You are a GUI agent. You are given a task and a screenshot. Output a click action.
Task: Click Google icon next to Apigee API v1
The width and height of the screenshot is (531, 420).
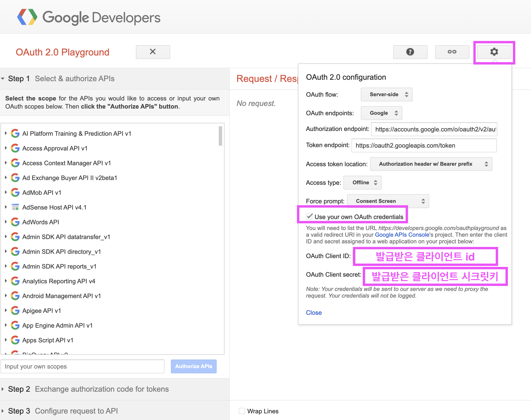click(15, 310)
